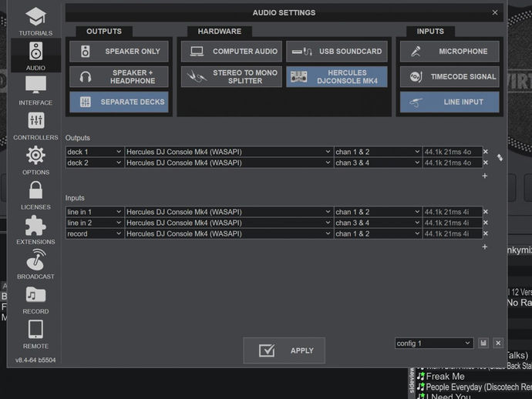
Task: Open line in 1 channel dropdown
Action: pos(378,212)
